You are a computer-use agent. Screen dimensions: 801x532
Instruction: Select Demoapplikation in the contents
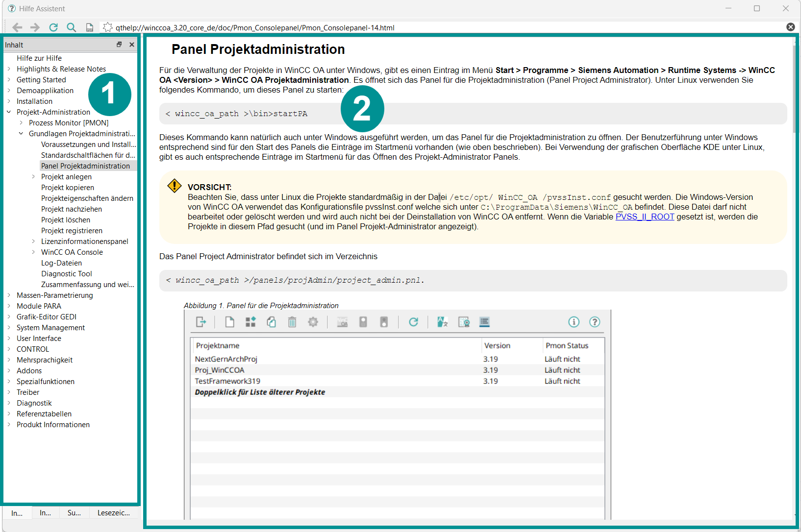[x=45, y=91]
